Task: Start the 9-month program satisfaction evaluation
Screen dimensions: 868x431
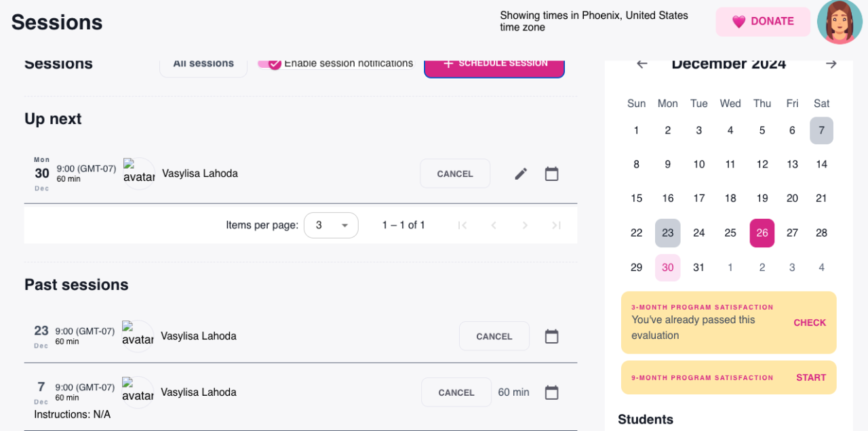Action: [811, 377]
